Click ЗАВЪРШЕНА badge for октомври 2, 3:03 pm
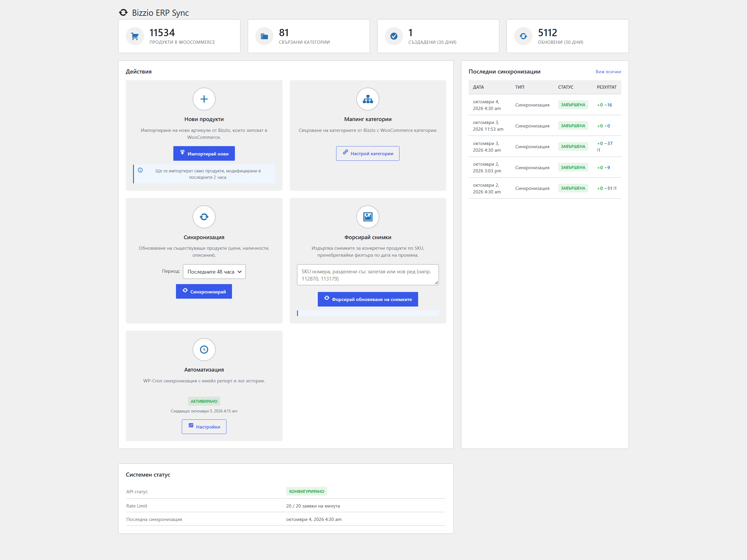The width and height of the screenshot is (747, 560). (573, 167)
